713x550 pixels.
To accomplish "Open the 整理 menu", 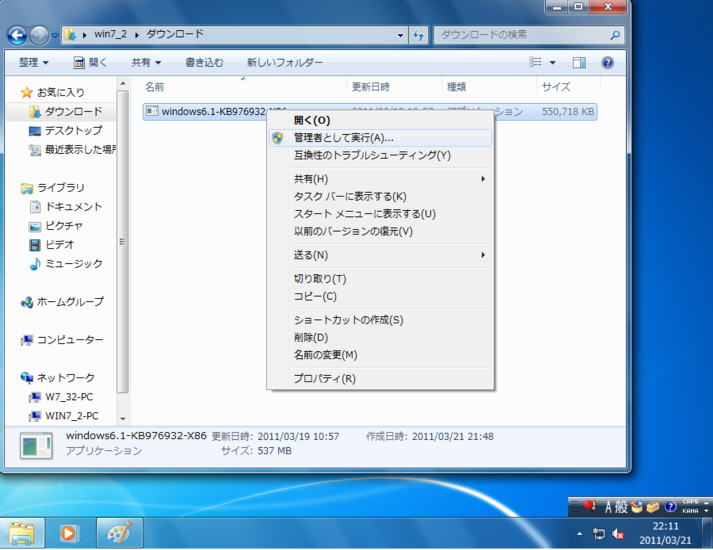I will (33, 62).
